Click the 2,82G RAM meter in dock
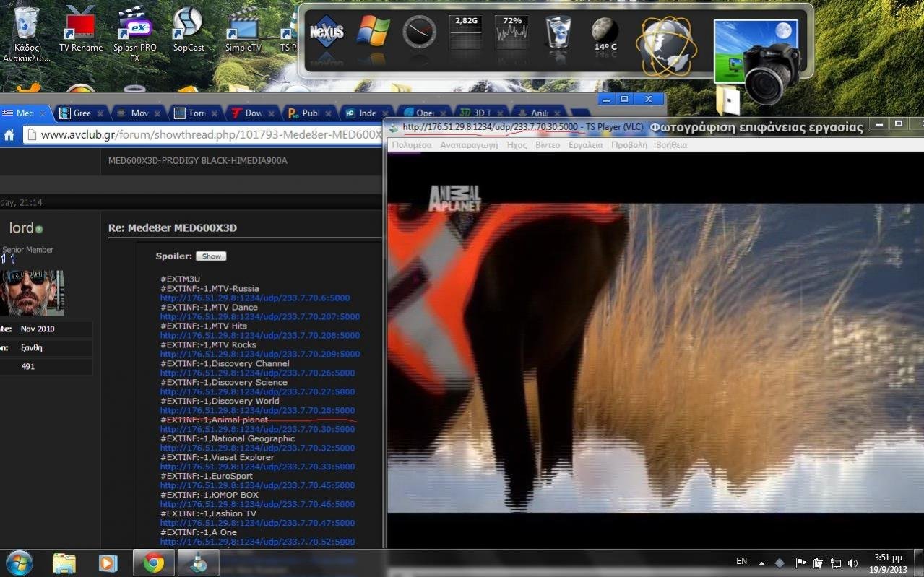 pyautogui.click(x=466, y=32)
